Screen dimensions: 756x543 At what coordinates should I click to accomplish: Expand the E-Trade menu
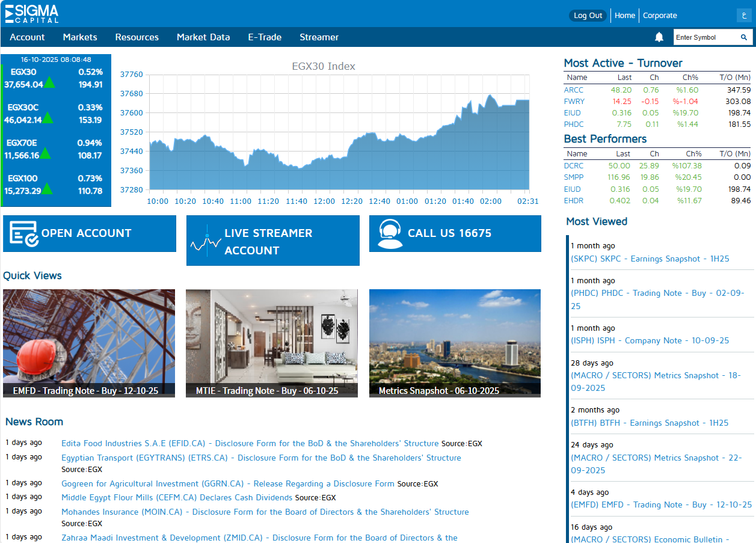pyautogui.click(x=265, y=37)
